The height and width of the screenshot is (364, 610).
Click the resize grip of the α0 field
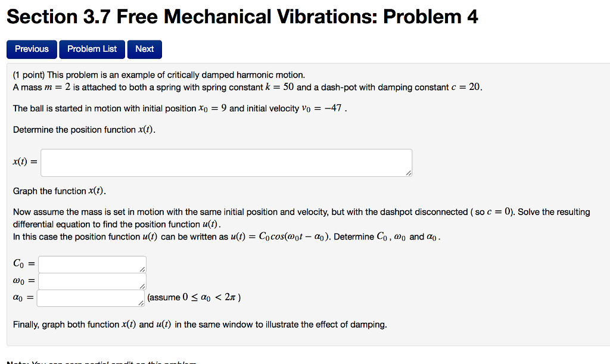click(140, 302)
